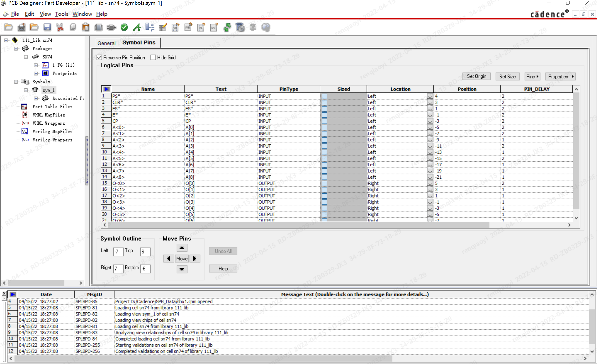Expand the 1 FG (i1) node
Viewport: 597px width, 364px height.
tap(36, 65)
